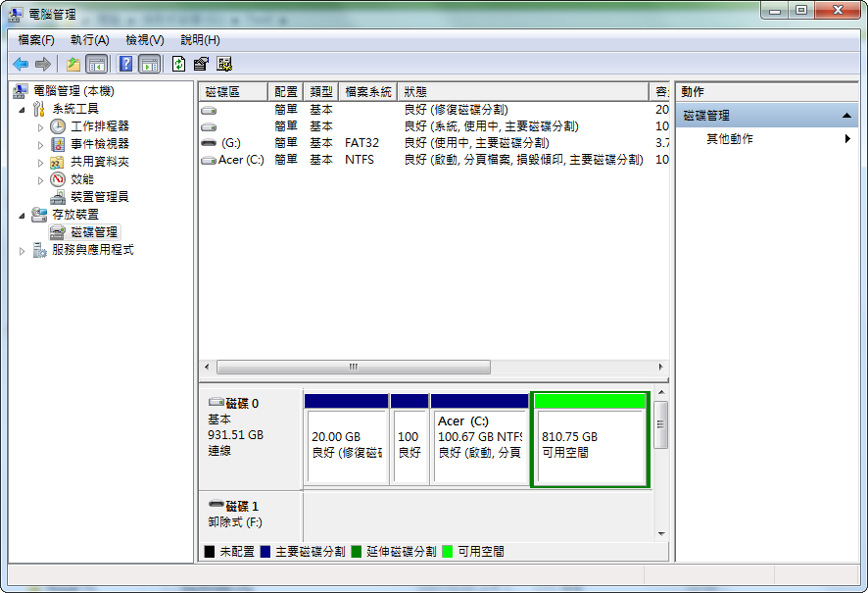Open the 其他動作 submenu arrow
This screenshot has width=868, height=593.
pos(847,139)
